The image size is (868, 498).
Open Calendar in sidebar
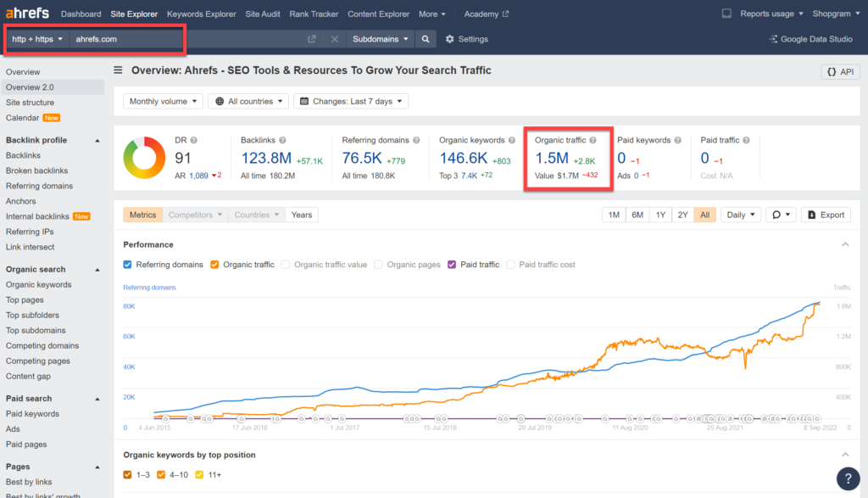[x=22, y=117]
